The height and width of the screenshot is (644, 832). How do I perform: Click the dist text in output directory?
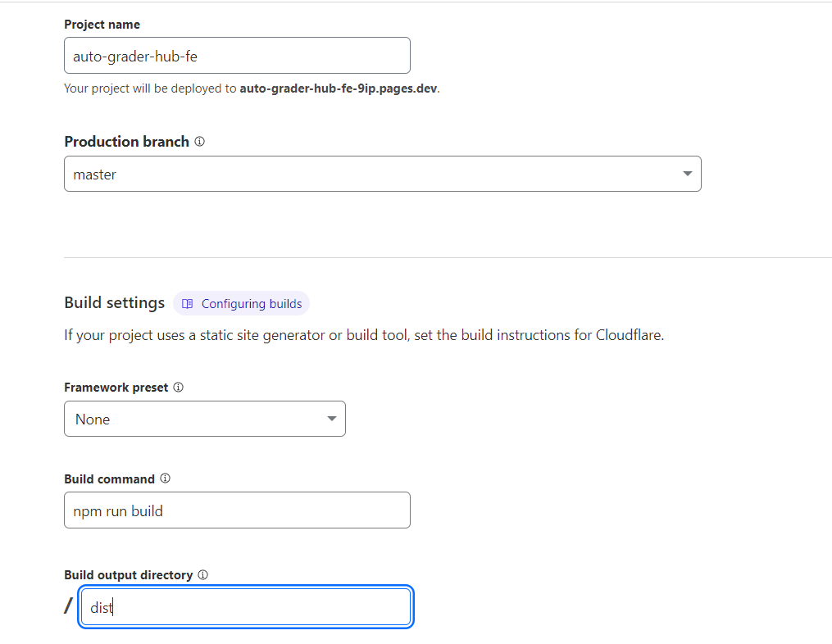101,607
